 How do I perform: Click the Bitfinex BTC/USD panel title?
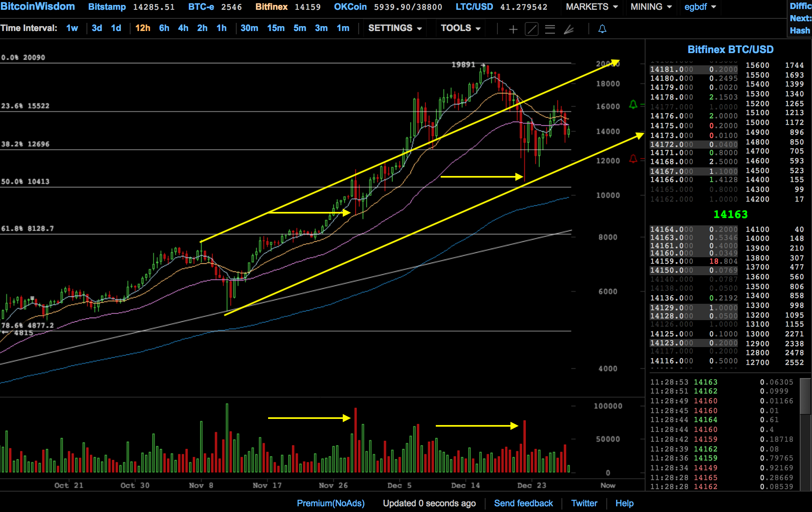pos(730,49)
